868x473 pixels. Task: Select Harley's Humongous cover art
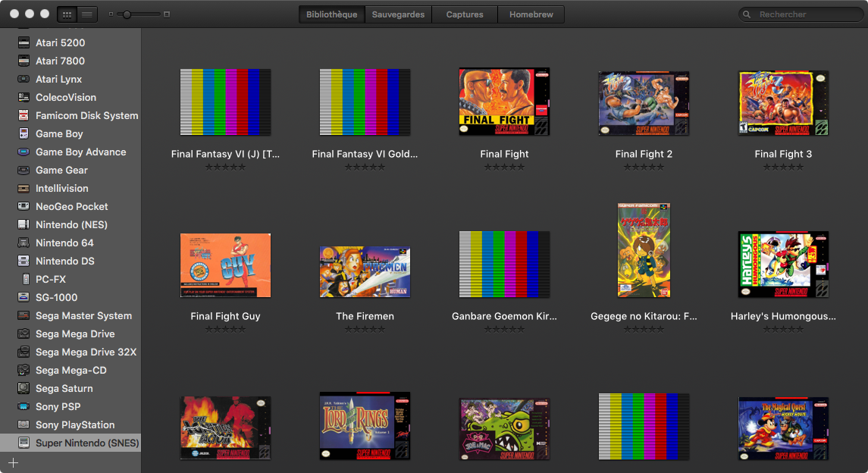(x=783, y=265)
